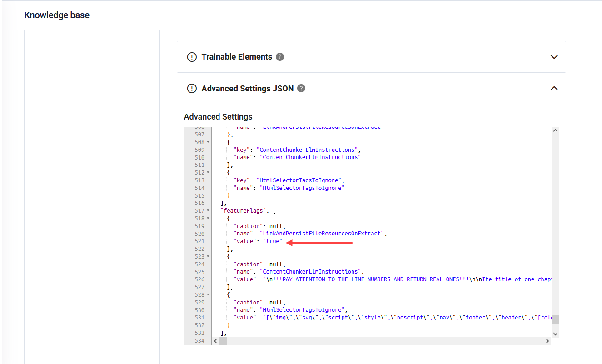Expand the Trainable Elements section chevron
Viewport: 602px width, 364px height.
[554, 57]
